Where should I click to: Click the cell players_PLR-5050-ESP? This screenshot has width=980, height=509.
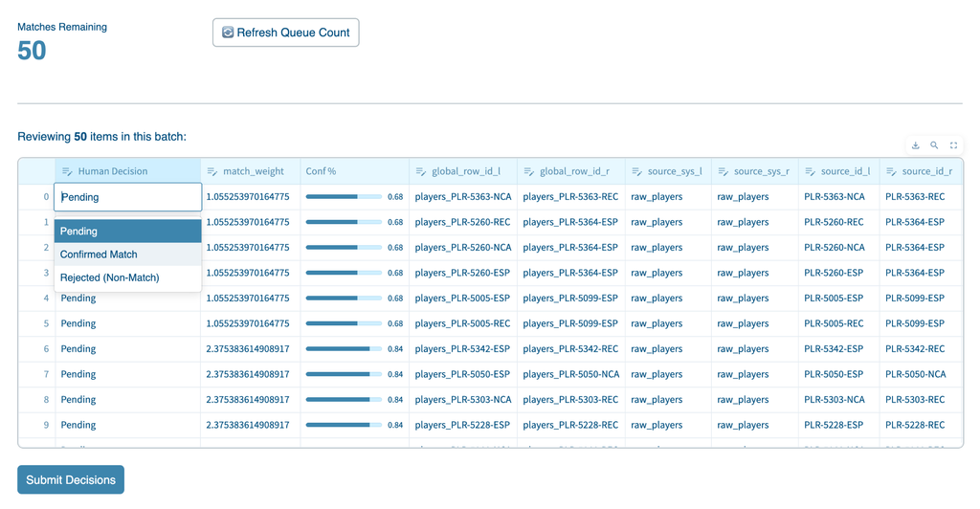pyautogui.click(x=463, y=374)
